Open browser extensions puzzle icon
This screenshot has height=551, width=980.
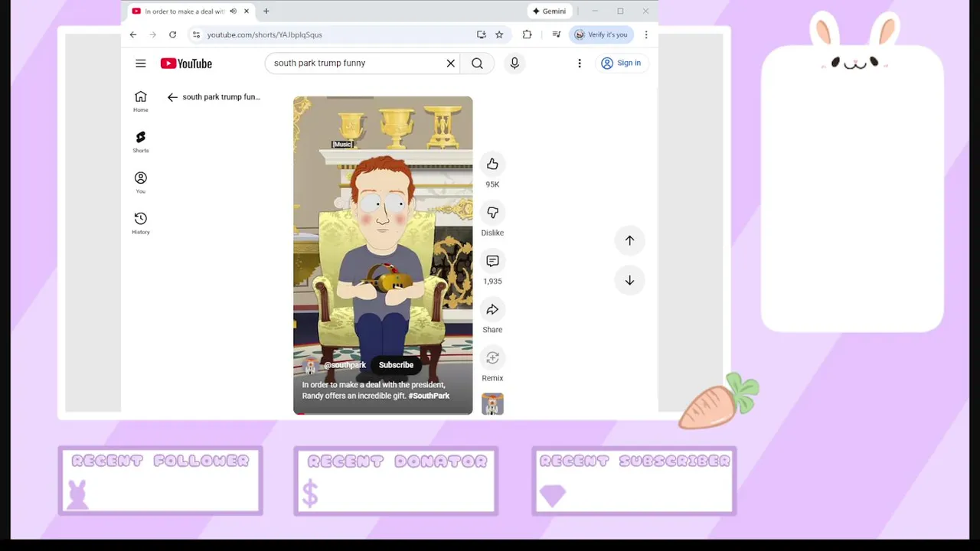pos(527,34)
